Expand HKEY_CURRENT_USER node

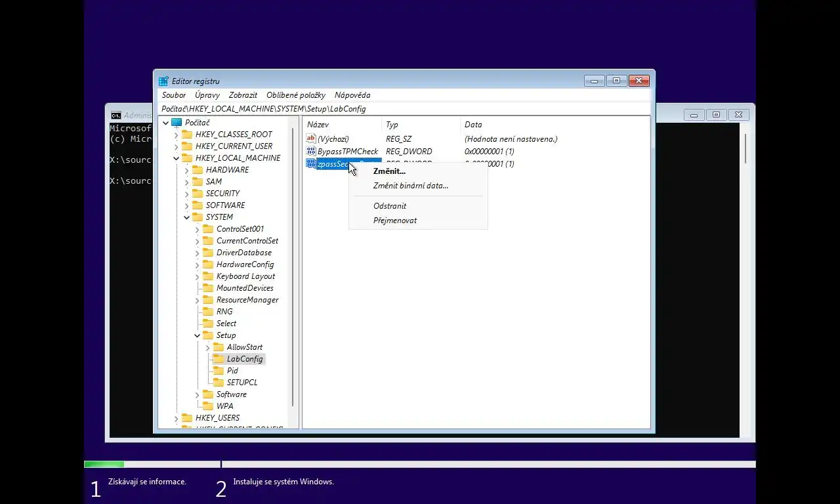click(177, 146)
